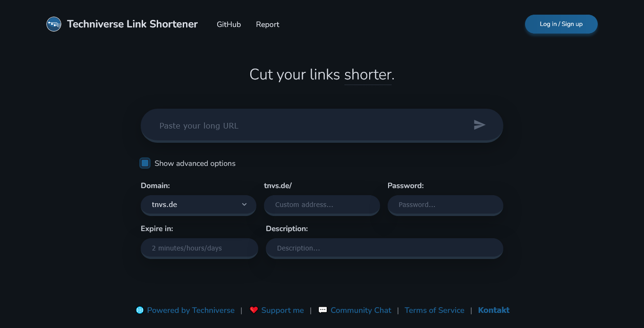Screen dimensions: 644x328
Task: Click the Password: label
Action: click(x=406, y=186)
